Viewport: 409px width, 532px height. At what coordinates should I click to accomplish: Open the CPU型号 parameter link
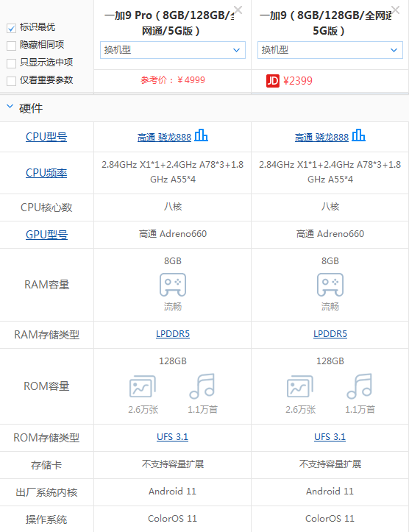click(x=46, y=137)
